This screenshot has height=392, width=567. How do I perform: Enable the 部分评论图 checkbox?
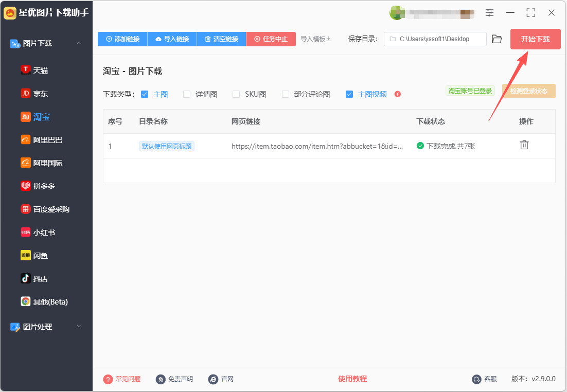(286, 94)
